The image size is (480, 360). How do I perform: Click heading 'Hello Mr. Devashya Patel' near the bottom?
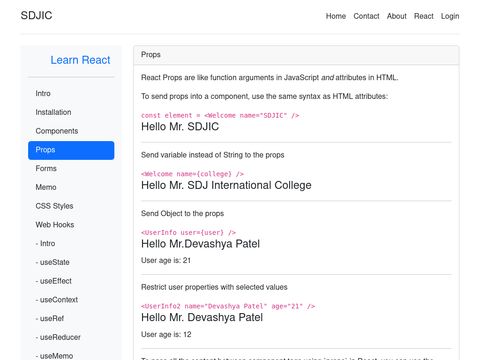point(202,317)
